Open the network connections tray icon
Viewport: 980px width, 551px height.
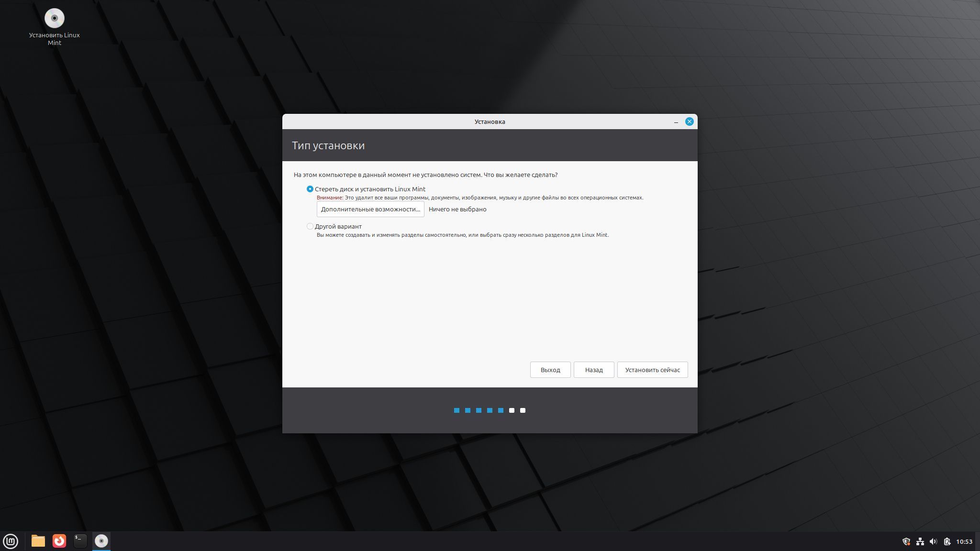[x=920, y=541]
